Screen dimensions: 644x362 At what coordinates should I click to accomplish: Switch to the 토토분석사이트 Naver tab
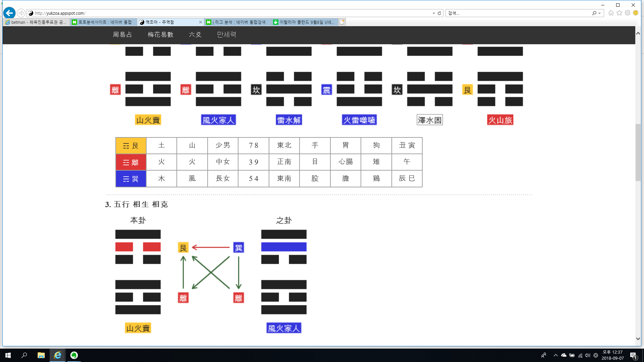[104, 22]
